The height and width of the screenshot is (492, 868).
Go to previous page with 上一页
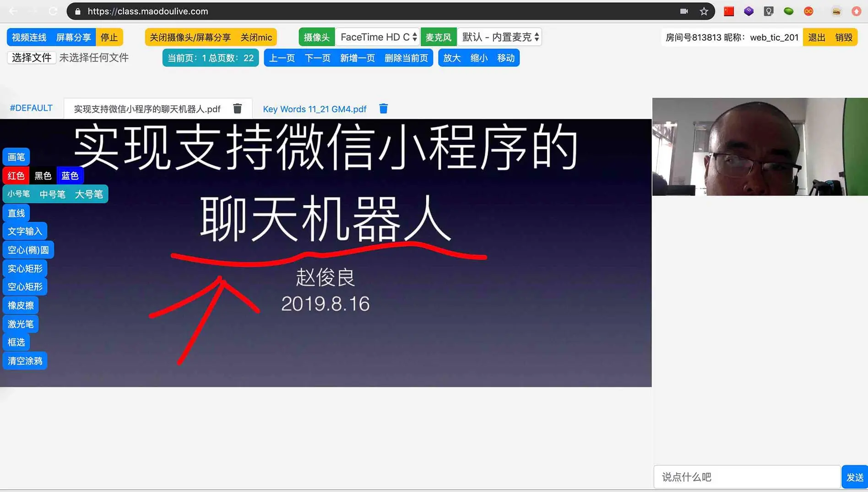(x=282, y=58)
